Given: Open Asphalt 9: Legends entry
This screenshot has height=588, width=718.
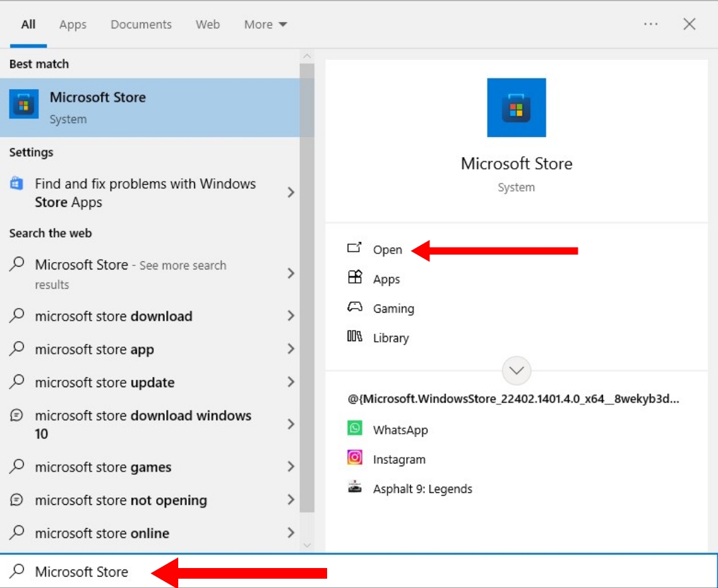Looking at the screenshot, I should pyautogui.click(x=422, y=489).
